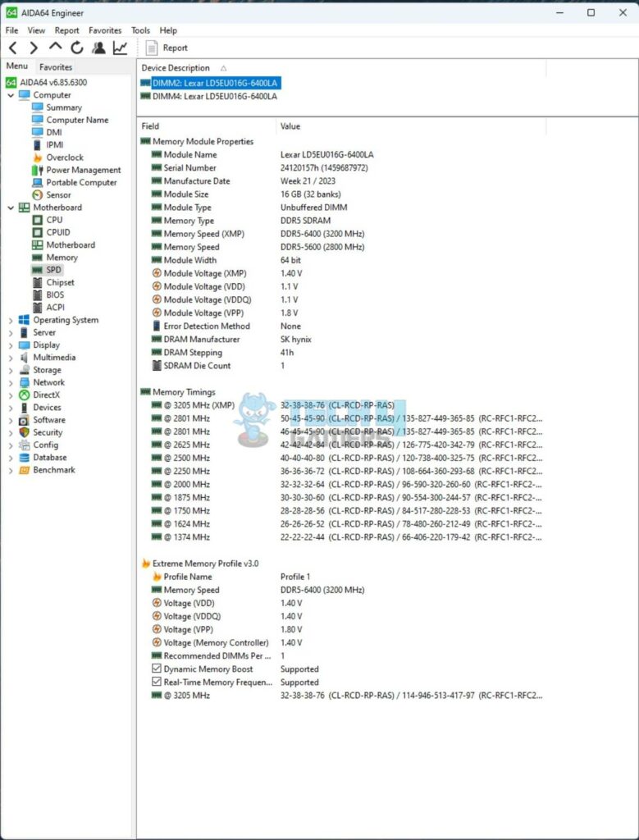The width and height of the screenshot is (639, 840).
Task: Expand the Storage tree node
Action: coord(11,370)
